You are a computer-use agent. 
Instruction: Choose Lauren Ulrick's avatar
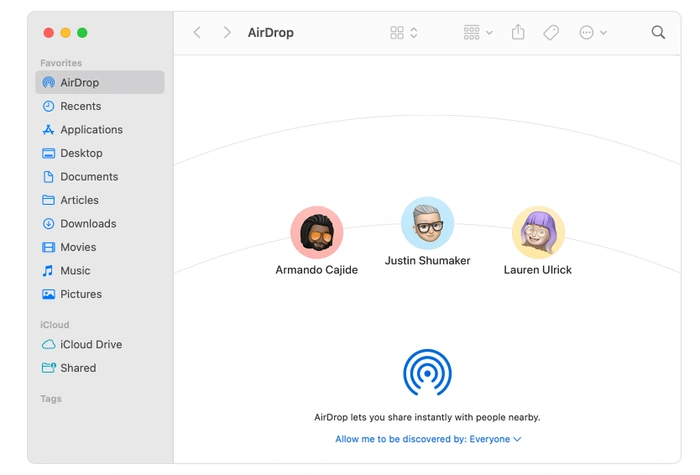538,233
